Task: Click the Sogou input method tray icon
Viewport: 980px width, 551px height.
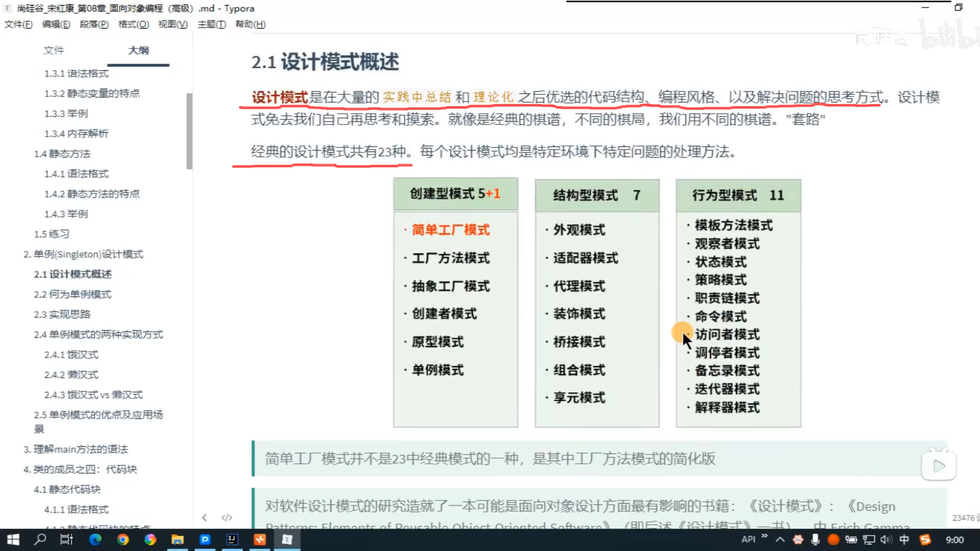Action: (x=925, y=539)
